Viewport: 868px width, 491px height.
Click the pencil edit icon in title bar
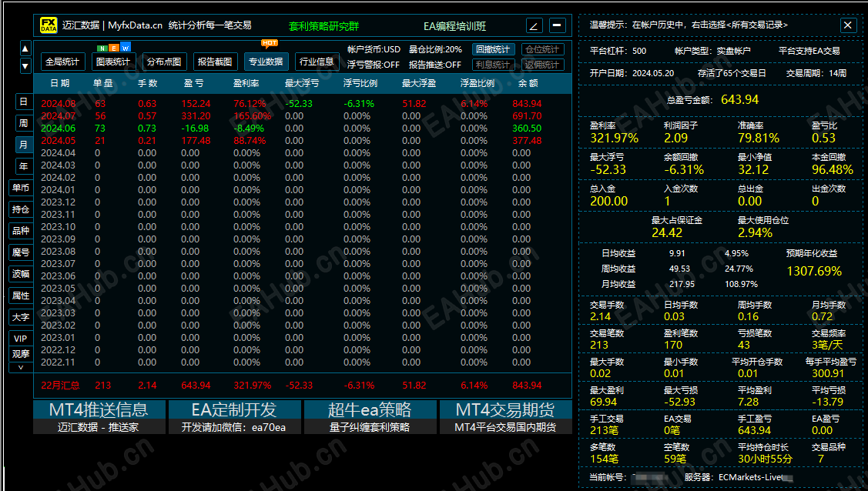535,25
